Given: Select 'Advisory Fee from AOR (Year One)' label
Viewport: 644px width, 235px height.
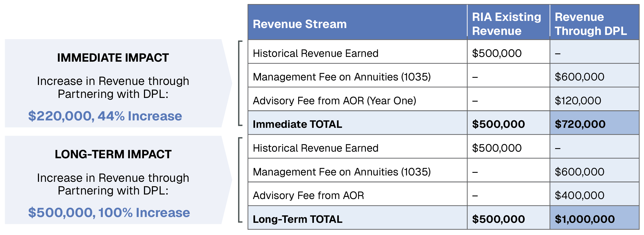Looking at the screenshot, I should tap(335, 101).
